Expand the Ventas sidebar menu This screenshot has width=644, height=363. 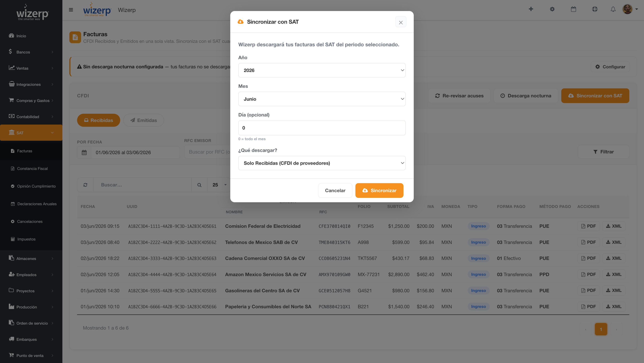(31, 68)
